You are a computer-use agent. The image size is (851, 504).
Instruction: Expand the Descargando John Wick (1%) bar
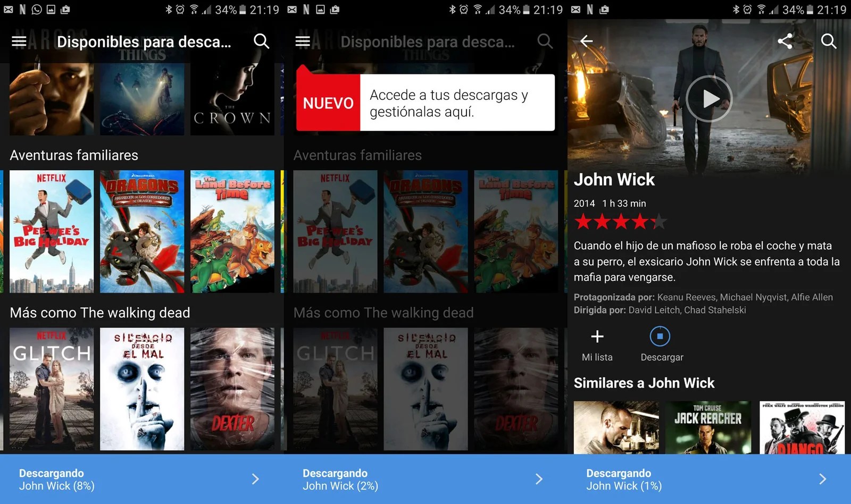click(709, 479)
